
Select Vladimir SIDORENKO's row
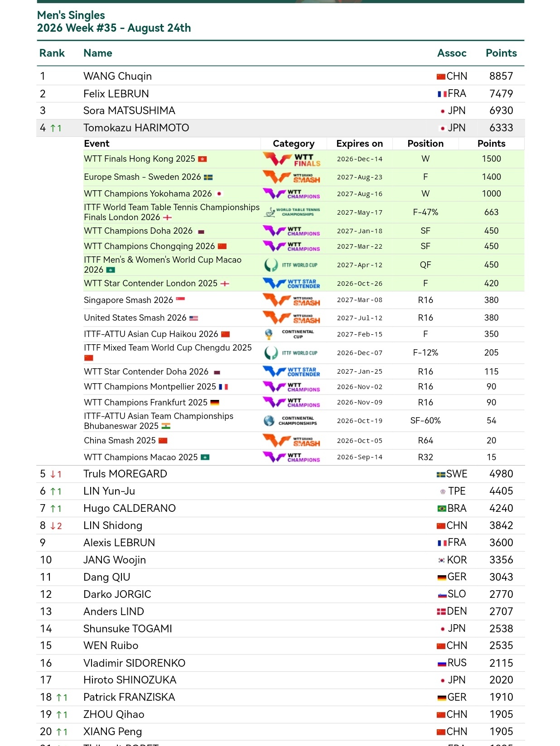pos(280,664)
